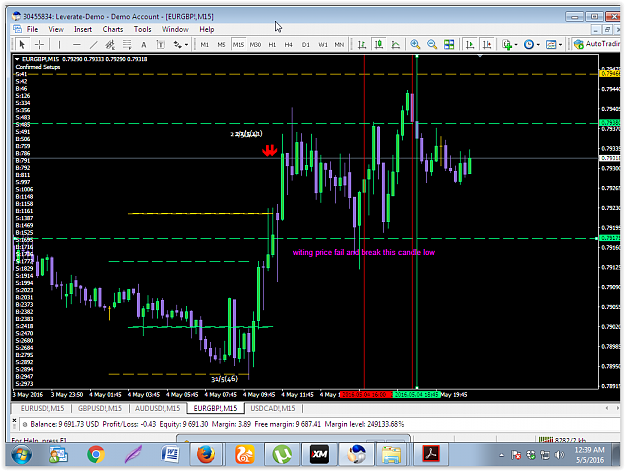Close the Terminal panel with X
The height and width of the screenshot is (471, 625).
tap(14, 420)
